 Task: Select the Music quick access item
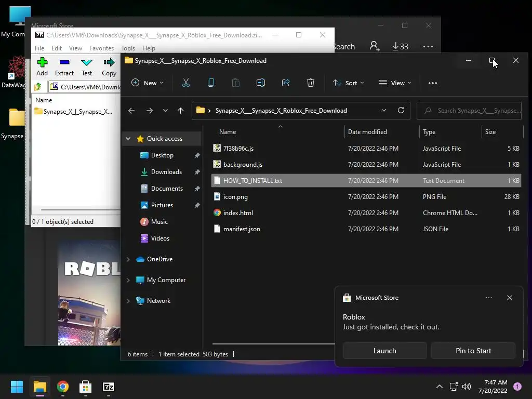tap(159, 221)
